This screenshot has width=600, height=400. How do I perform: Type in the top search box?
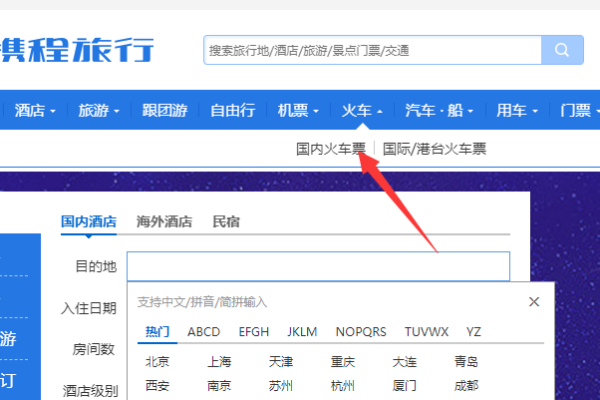point(372,50)
